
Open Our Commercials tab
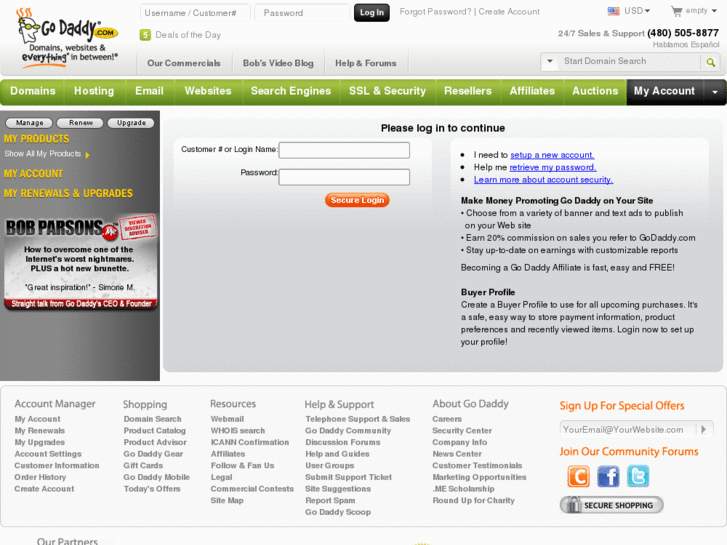[184, 63]
